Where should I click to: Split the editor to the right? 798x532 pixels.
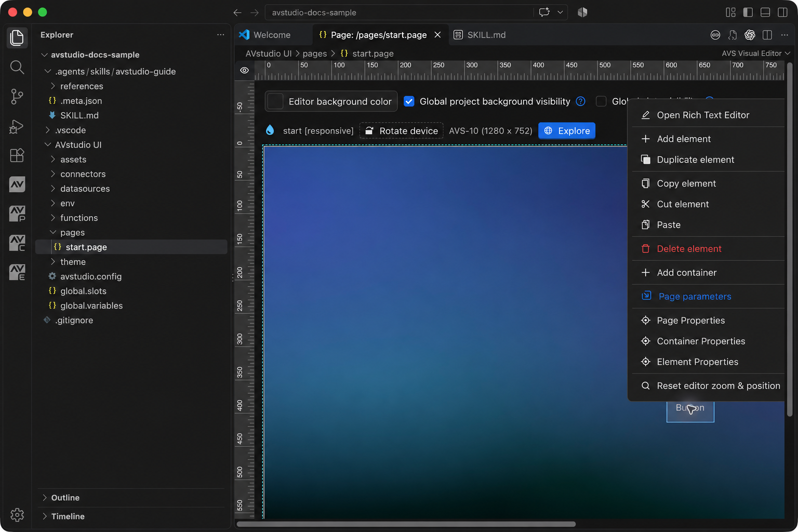point(767,35)
